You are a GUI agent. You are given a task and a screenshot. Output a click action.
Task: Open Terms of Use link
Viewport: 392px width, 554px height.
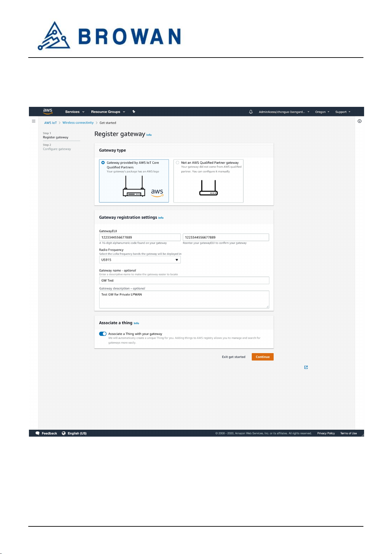[x=349, y=433]
